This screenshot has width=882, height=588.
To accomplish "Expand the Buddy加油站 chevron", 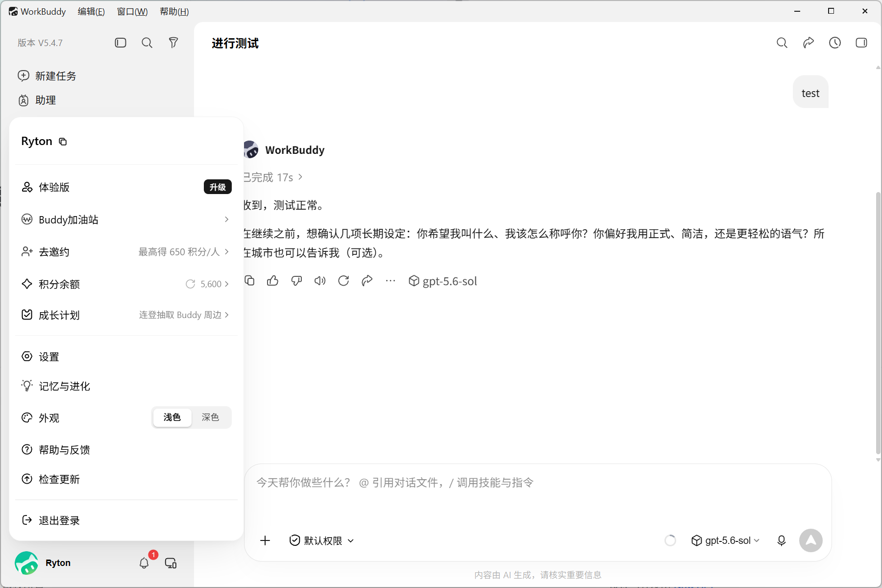I will coord(226,220).
